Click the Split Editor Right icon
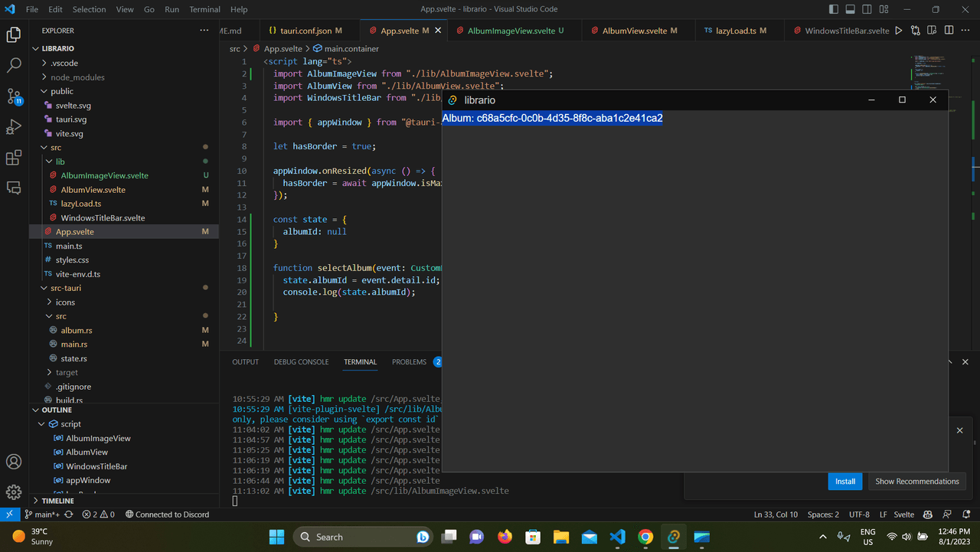The width and height of the screenshot is (980, 552). [949, 31]
